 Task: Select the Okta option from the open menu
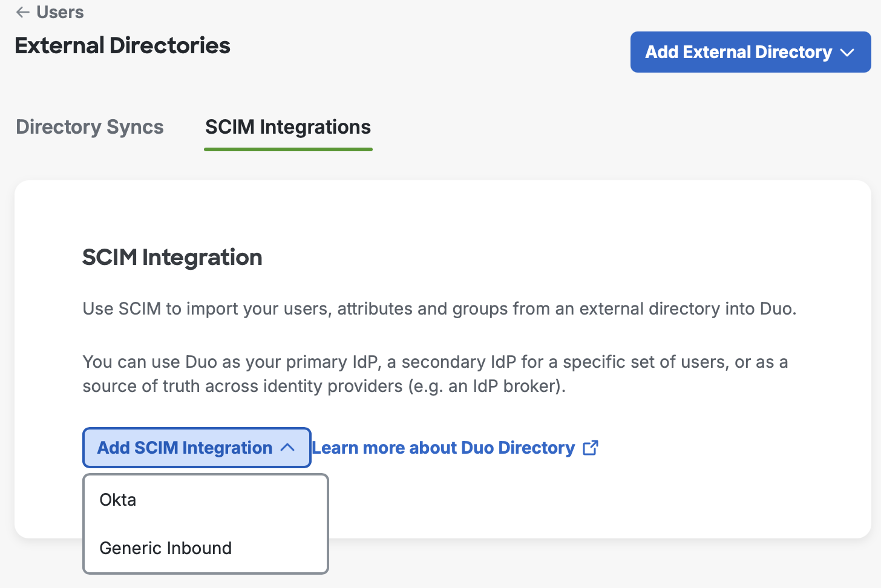pyautogui.click(x=117, y=500)
